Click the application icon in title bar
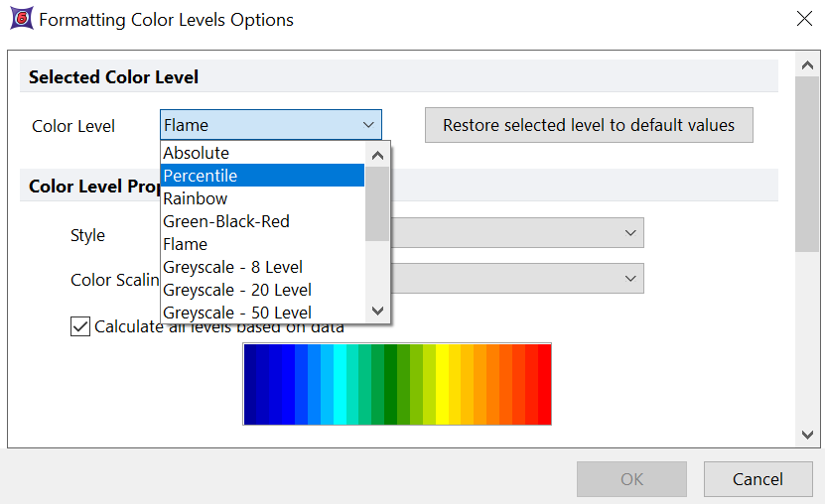The width and height of the screenshot is (825, 504). tap(20, 20)
